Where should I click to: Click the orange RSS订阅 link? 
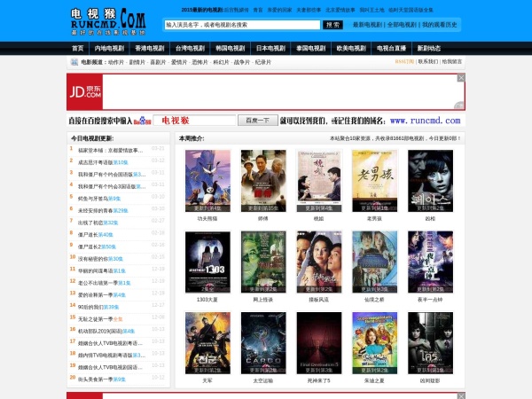pyautogui.click(x=404, y=61)
